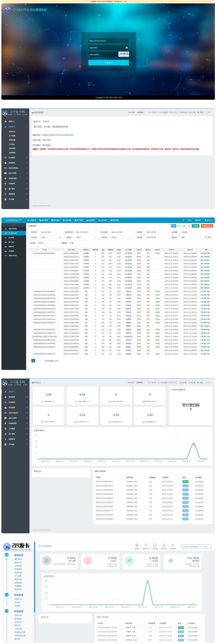Open 财务管理 in the blue top navigation bar
The width and height of the screenshot is (216, 644).
point(115,220)
